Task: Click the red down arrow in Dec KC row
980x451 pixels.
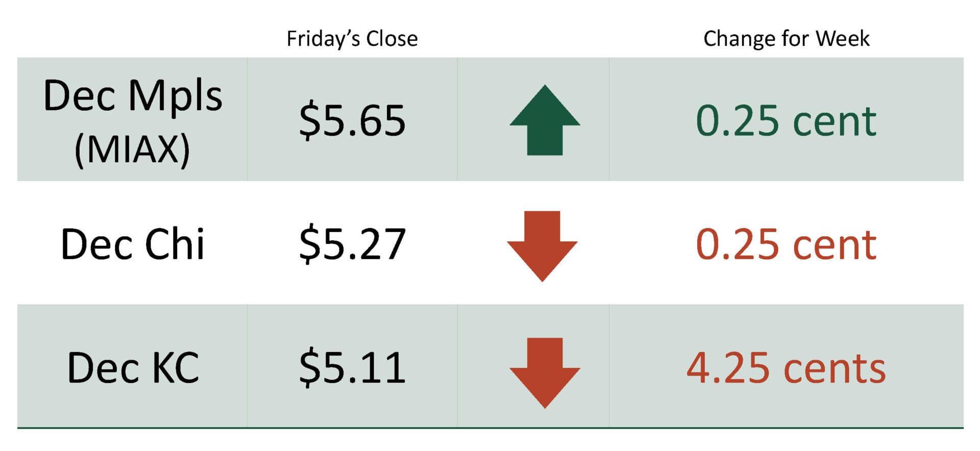Action: tap(545, 372)
